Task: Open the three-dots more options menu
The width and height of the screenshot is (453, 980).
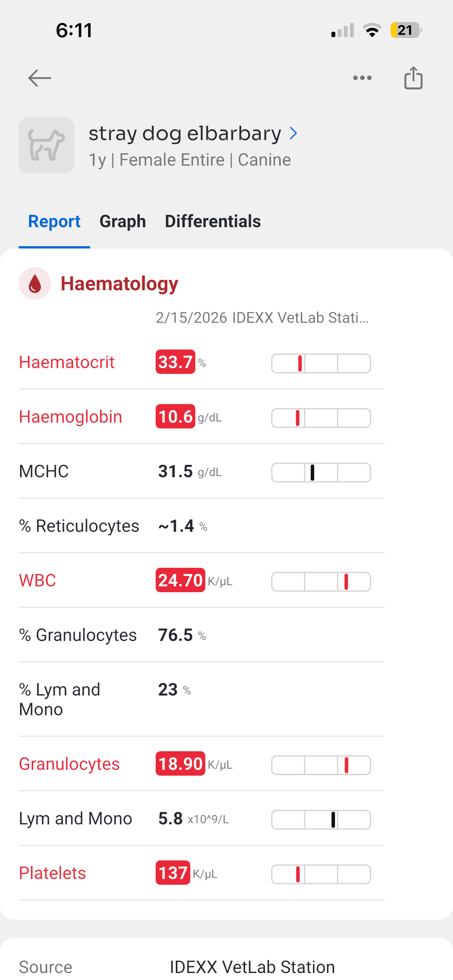Action: click(362, 78)
